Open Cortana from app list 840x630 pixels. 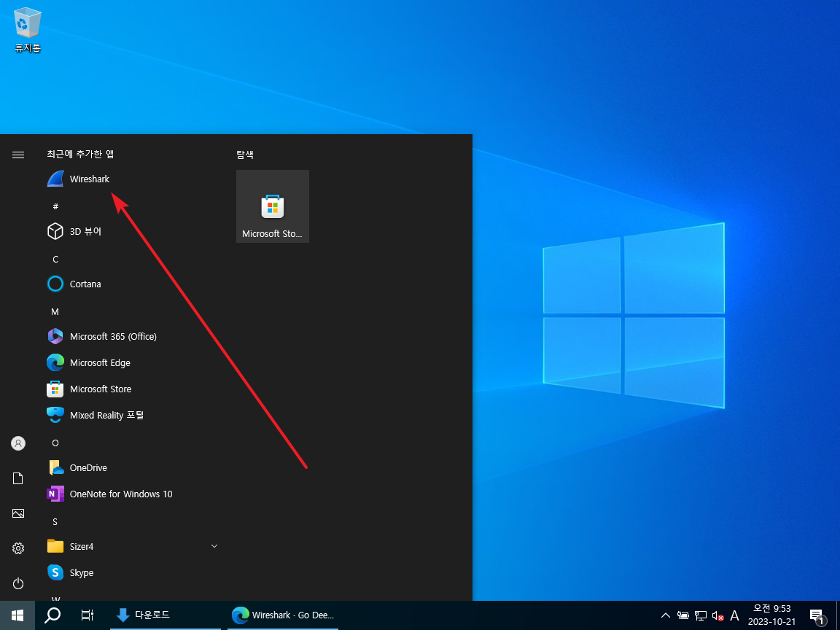coord(132,284)
